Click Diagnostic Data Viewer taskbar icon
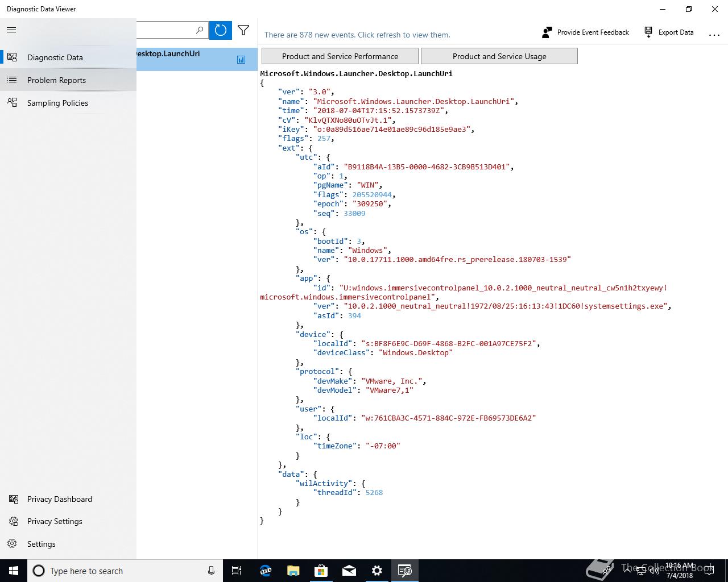 405,571
